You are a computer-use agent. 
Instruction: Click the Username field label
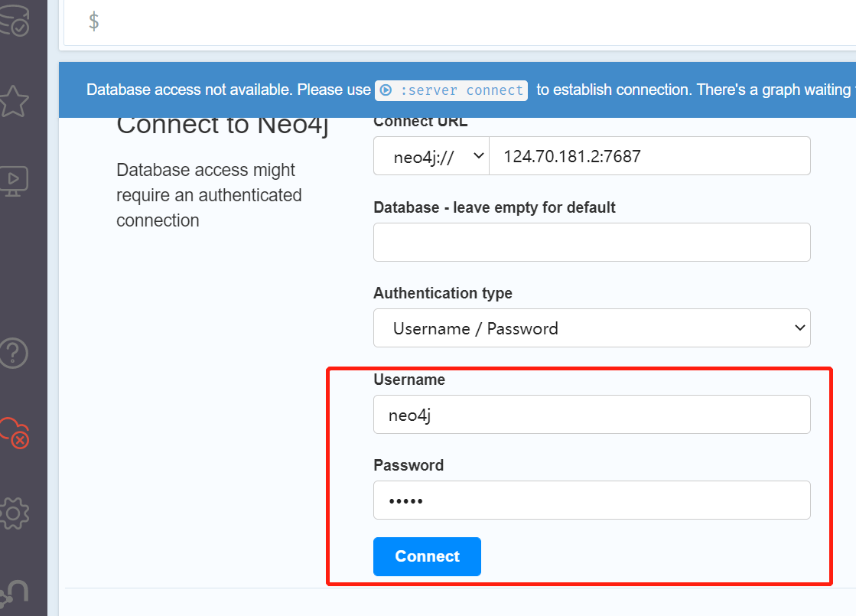pos(409,380)
